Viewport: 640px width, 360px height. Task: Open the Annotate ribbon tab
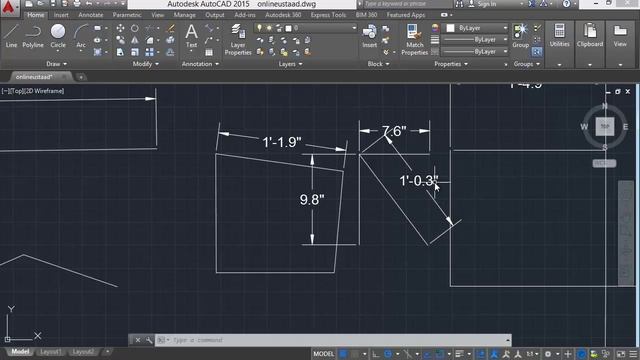[x=91, y=15]
